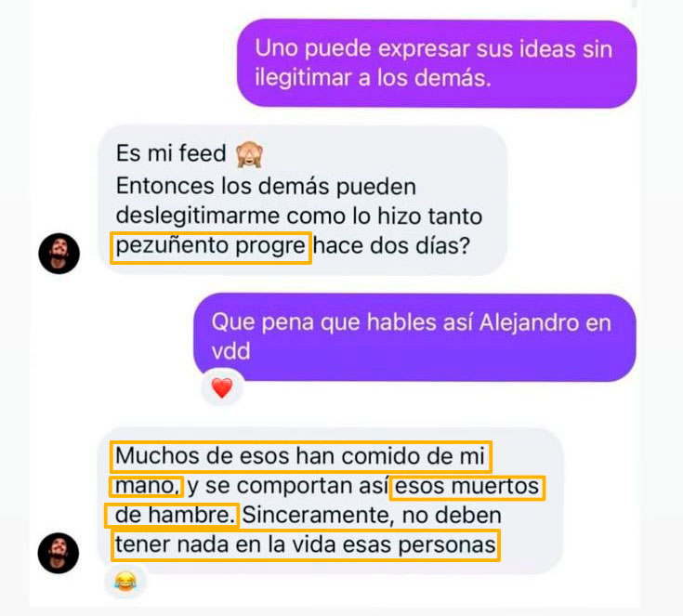The height and width of the screenshot is (616, 683).
Task: Click highlighted word 'mano,'
Action: click(x=147, y=487)
